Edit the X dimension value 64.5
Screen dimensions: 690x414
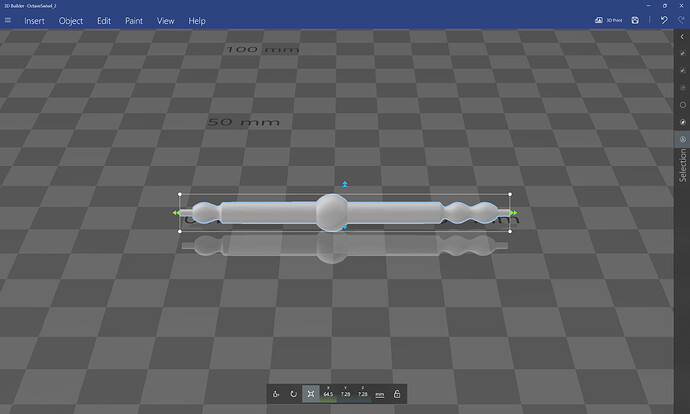[x=328, y=394]
